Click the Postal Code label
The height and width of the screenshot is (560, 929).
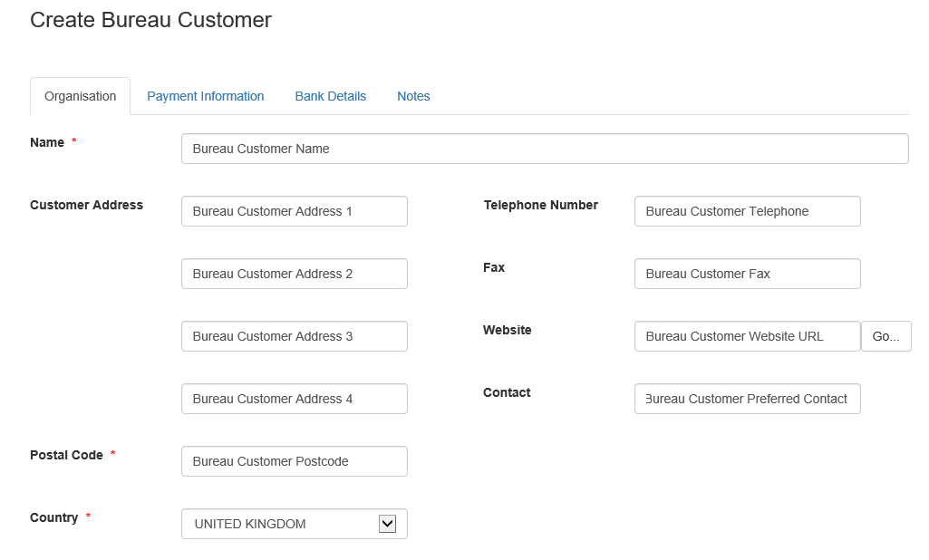coord(66,455)
